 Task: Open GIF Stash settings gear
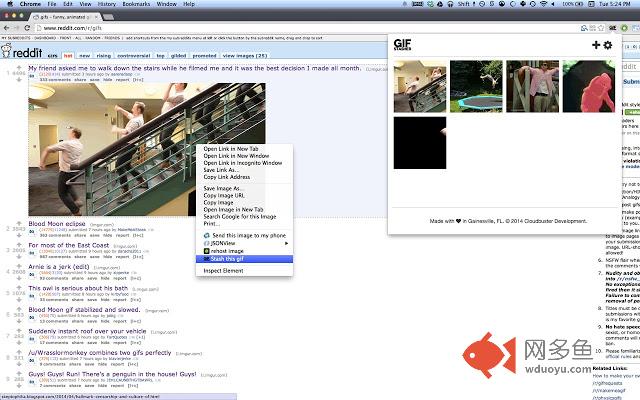(608, 45)
